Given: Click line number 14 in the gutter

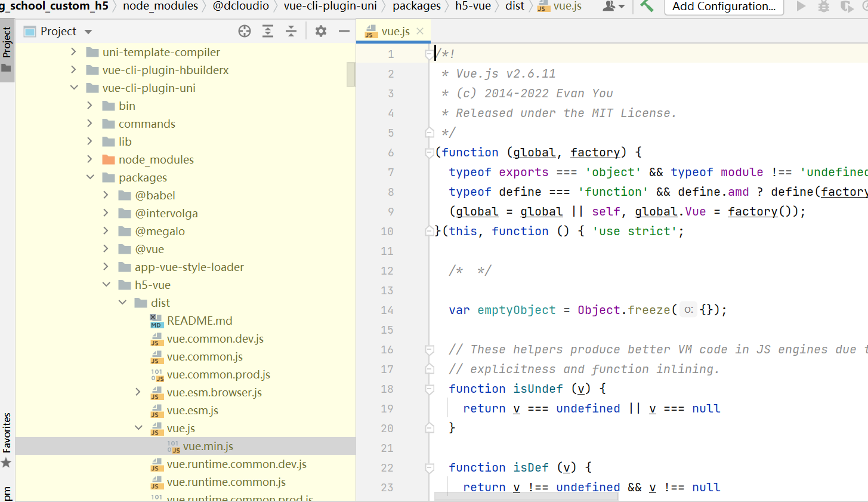Looking at the screenshot, I should coord(387,310).
